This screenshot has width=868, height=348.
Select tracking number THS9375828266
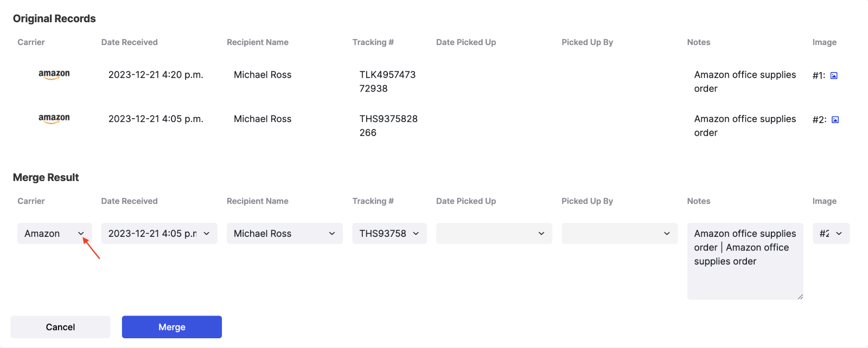388,126
